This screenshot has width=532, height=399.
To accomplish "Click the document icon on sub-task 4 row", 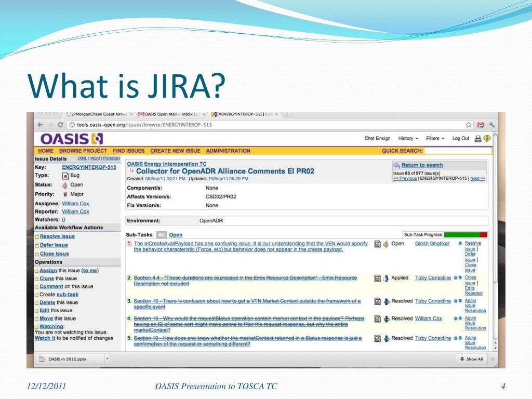I will 377,319.
